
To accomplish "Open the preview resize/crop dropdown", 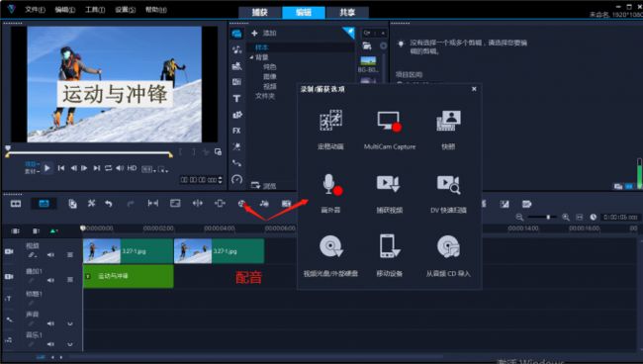I will pos(163,169).
